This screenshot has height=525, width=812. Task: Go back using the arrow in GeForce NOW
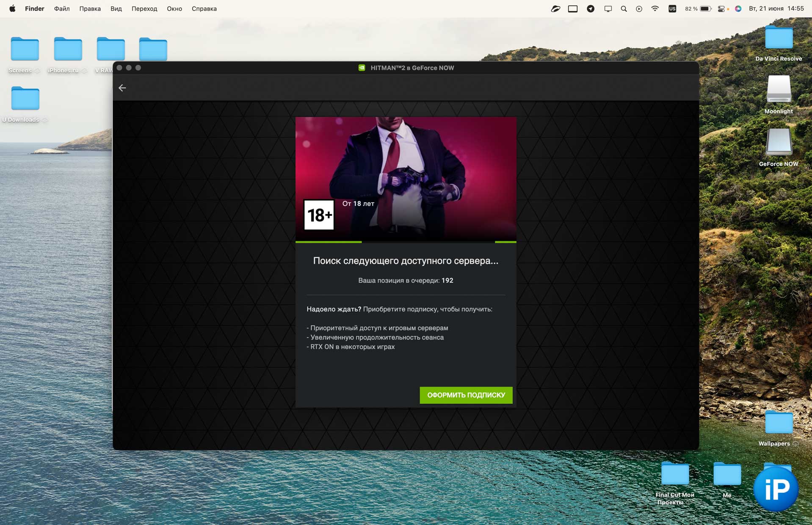[122, 88]
